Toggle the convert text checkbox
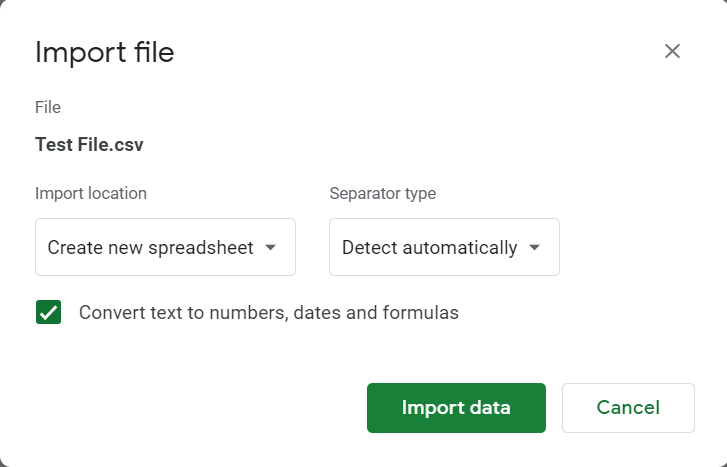This screenshot has width=727, height=467. [48, 312]
